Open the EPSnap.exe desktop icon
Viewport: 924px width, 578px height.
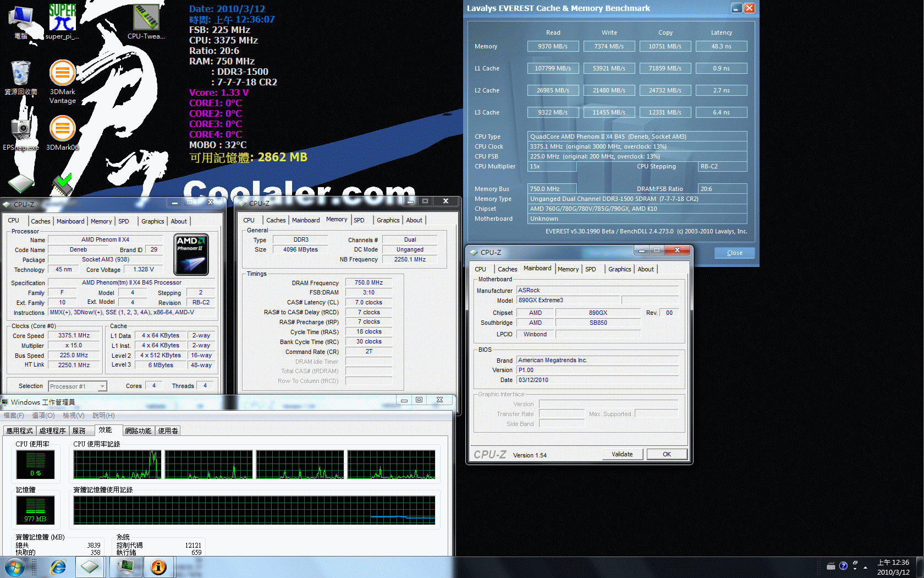click(21, 133)
